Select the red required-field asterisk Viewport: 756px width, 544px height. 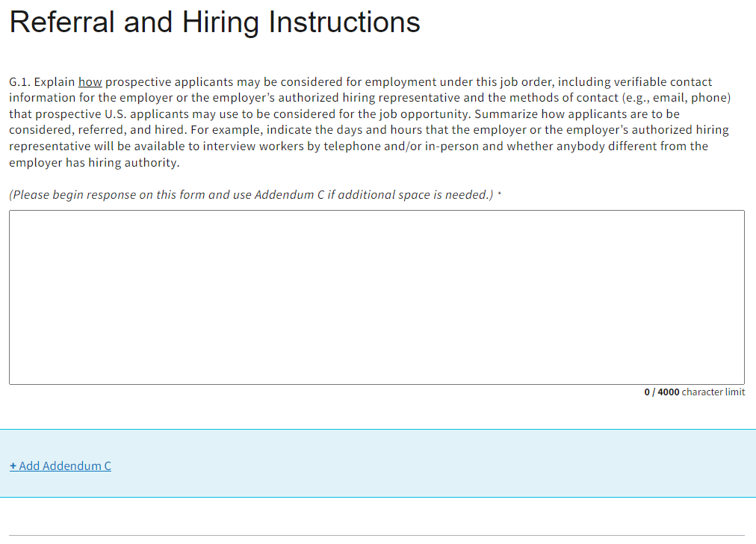499,195
